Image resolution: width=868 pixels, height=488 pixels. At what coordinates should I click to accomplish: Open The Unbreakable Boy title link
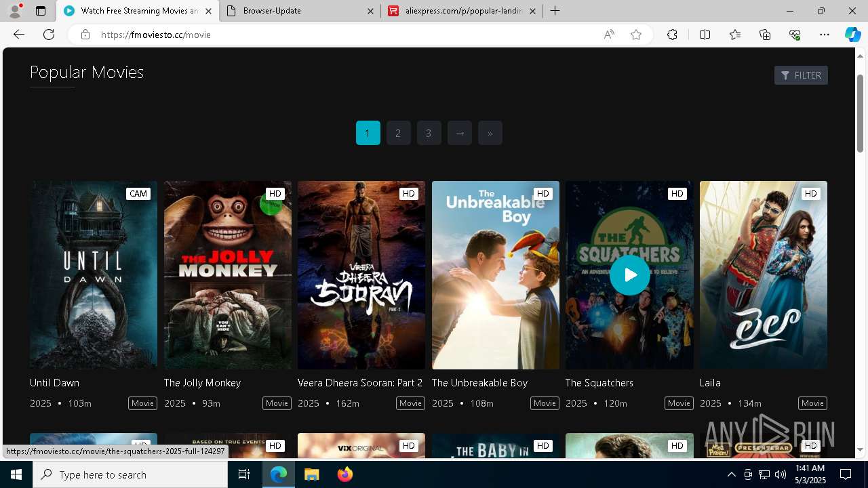(479, 383)
